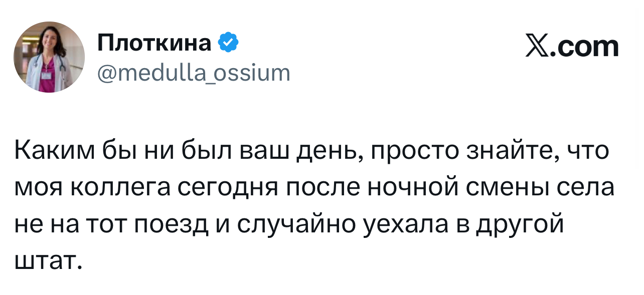Click the word 'села' ending second line
The image size is (644, 295).
pos(586,189)
